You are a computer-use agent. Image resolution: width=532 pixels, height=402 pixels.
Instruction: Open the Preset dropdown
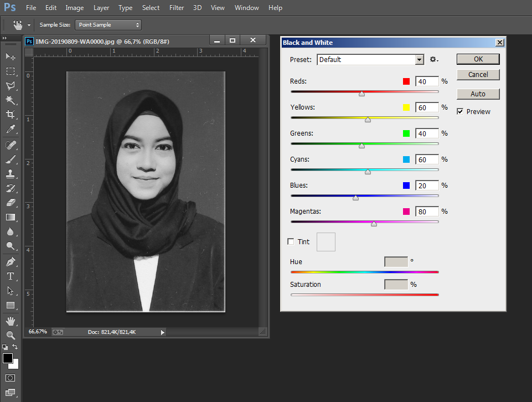coord(370,60)
